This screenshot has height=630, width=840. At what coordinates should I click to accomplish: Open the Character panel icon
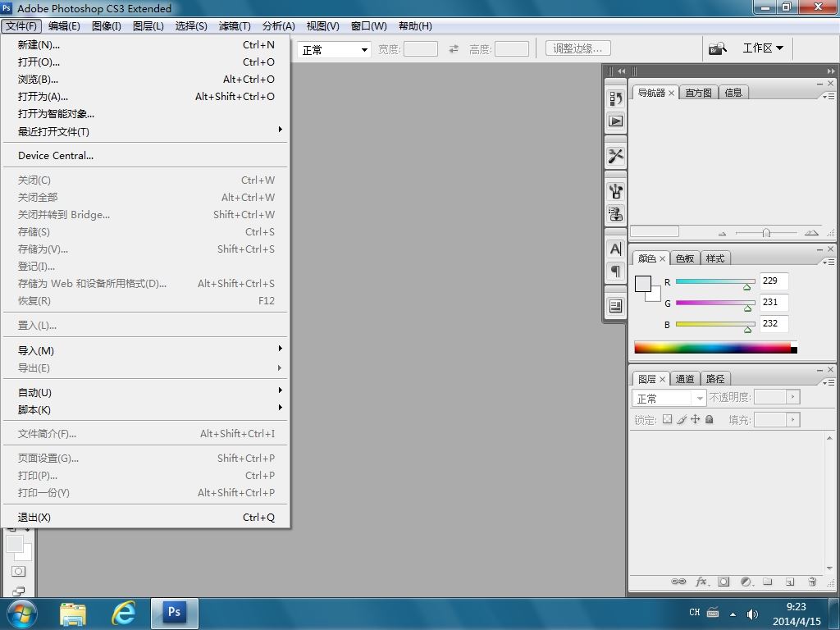click(615, 249)
